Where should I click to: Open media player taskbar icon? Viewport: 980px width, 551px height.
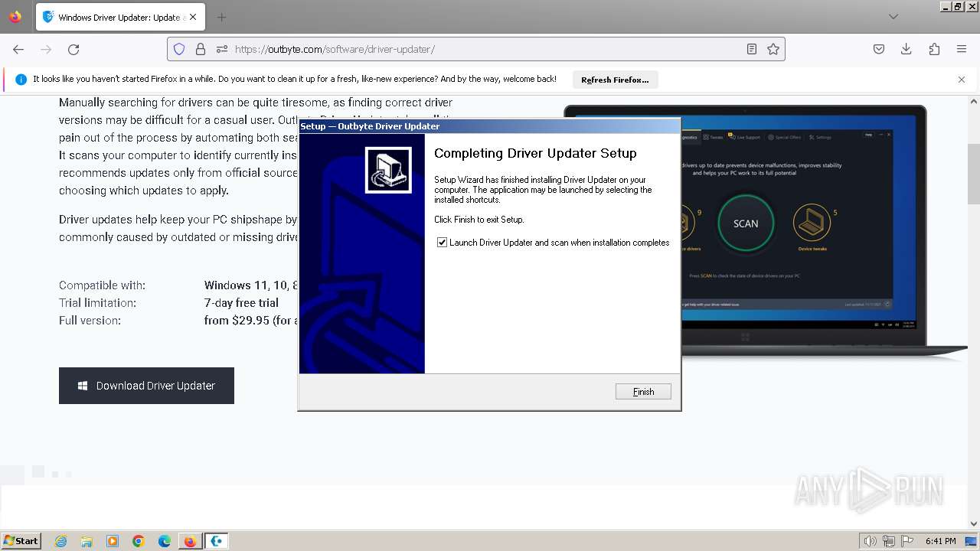click(x=113, y=541)
